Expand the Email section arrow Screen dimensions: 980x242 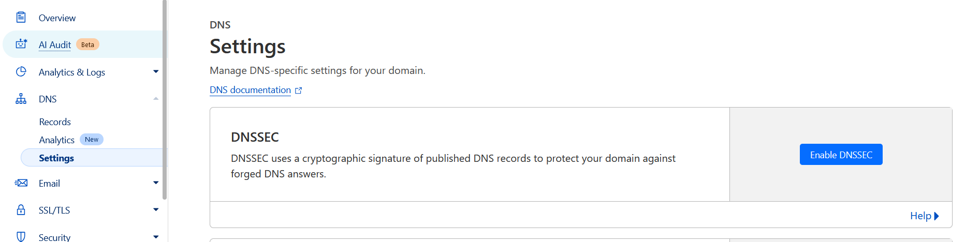coord(156,183)
